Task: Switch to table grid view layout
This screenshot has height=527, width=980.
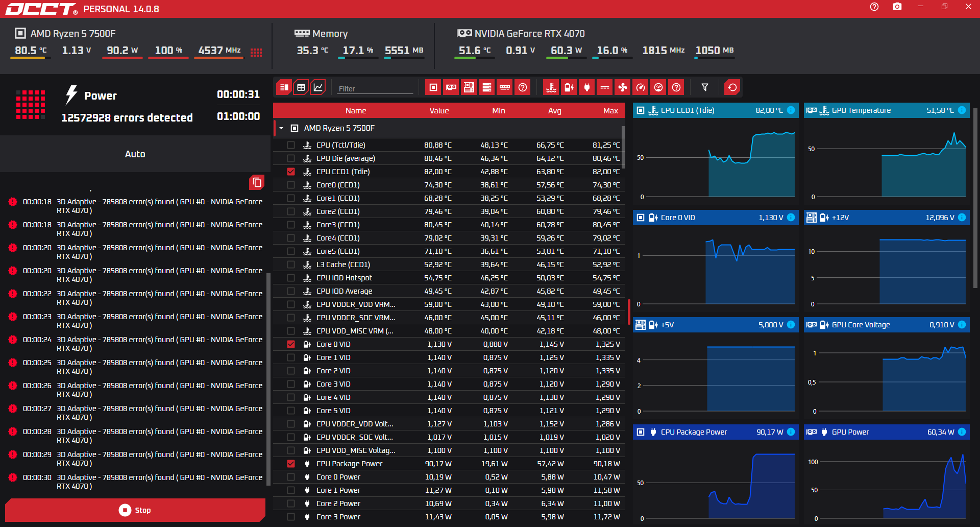Action: [x=301, y=87]
